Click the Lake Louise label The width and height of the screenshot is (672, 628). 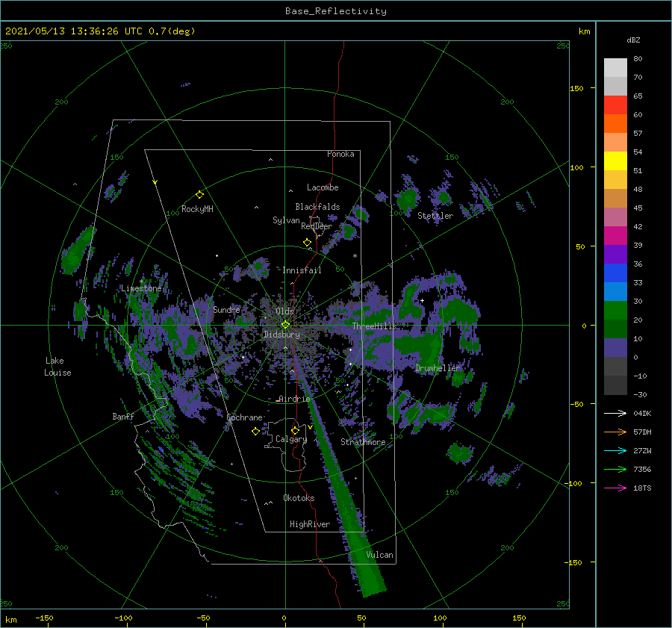click(57, 367)
